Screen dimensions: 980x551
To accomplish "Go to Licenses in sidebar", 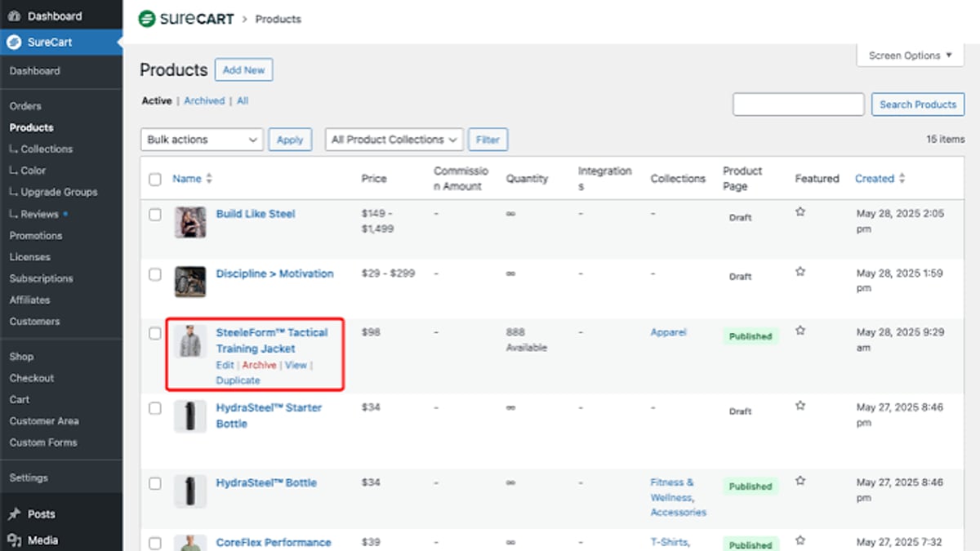I will 29,257.
